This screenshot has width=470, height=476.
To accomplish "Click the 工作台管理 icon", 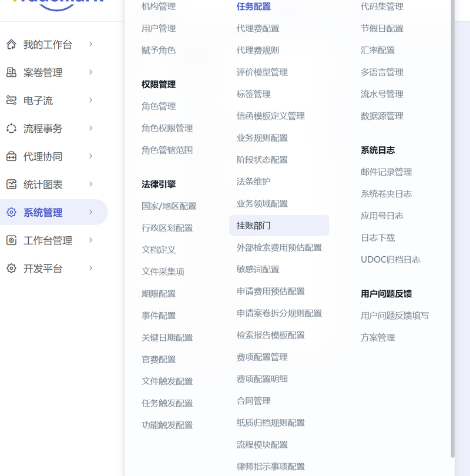I will pos(11,240).
